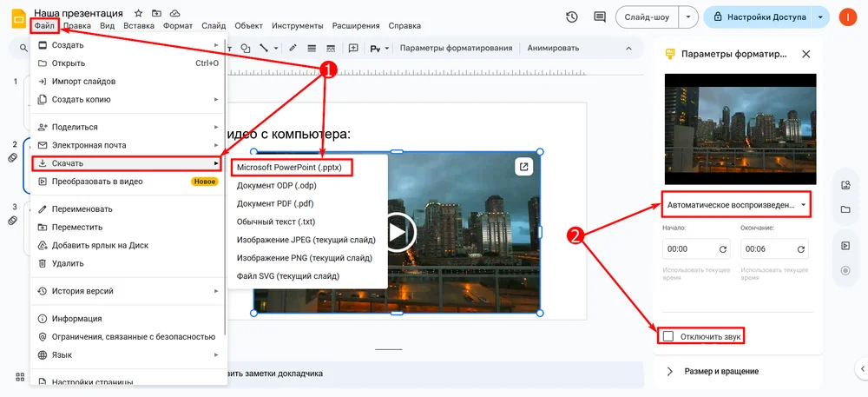Open the comments icon in header
Screen dimensions: 868x397
pyautogui.click(x=600, y=17)
